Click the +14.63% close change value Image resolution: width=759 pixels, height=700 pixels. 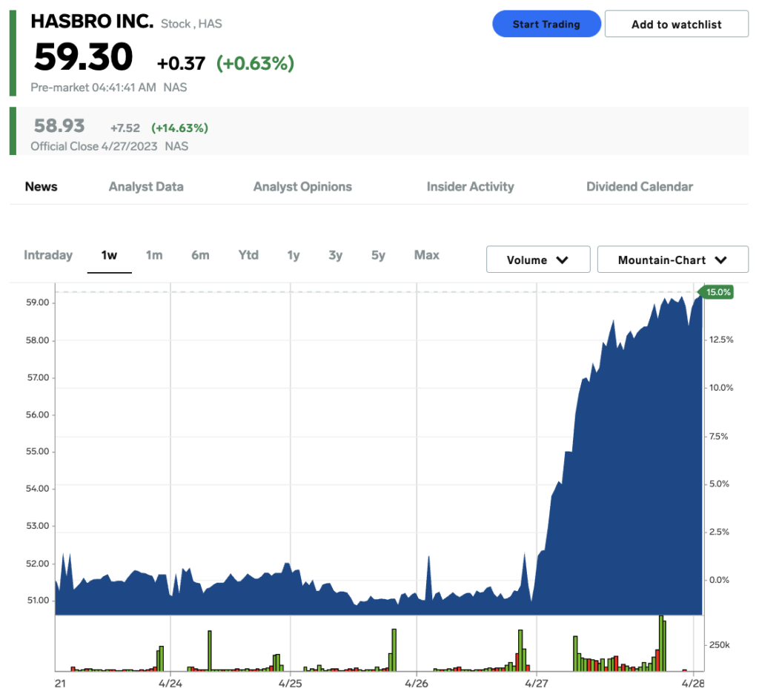click(179, 128)
